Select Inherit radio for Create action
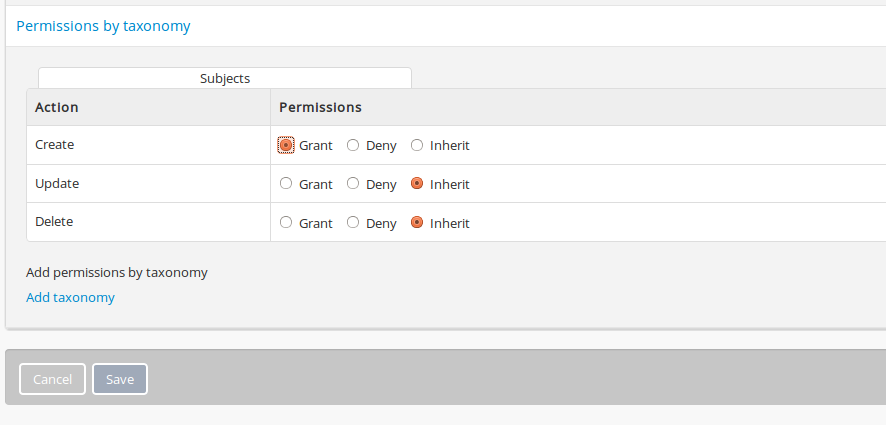Screen dimensions: 886x425 tap(417, 145)
